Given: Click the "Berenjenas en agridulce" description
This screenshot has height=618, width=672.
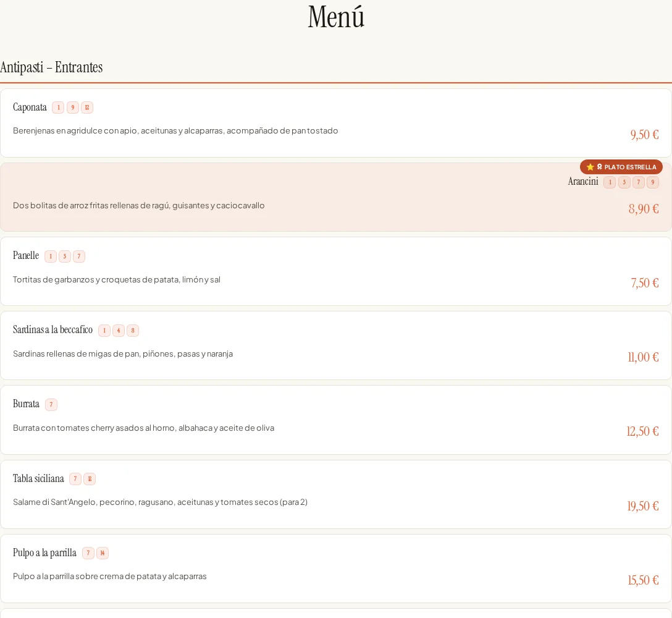Looking at the screenshot, I should click(175, 131).
